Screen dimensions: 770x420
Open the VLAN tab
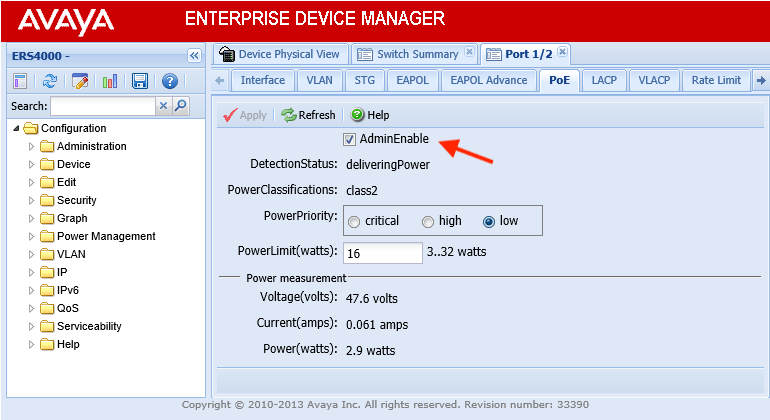[319, 81]
